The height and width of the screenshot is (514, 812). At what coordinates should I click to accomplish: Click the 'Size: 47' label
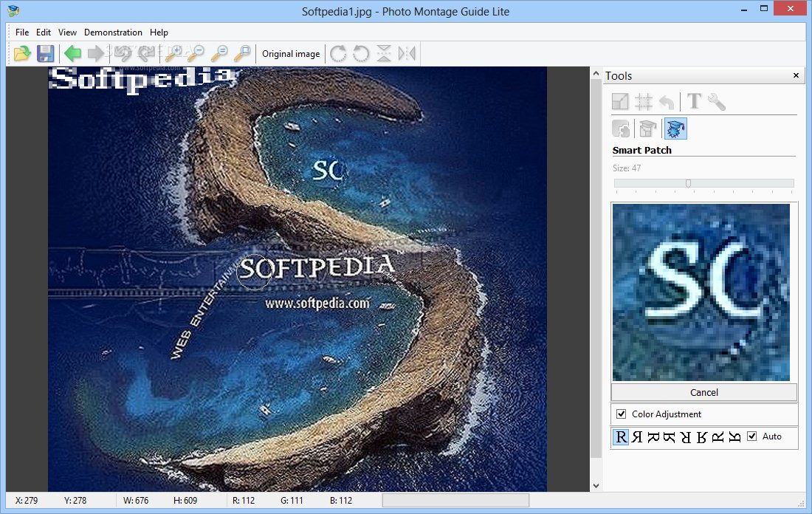pyautogui.click(x=627, y=168)
